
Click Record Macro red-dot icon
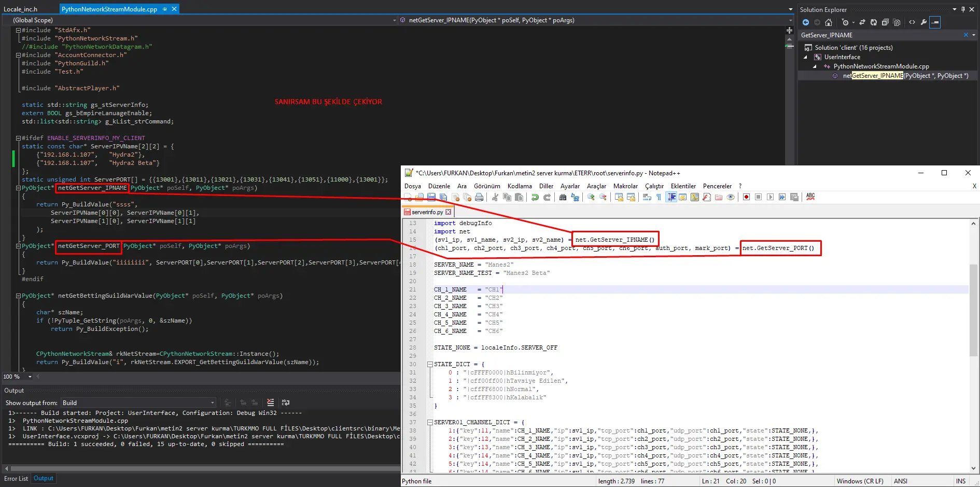(x=746, y=197)
